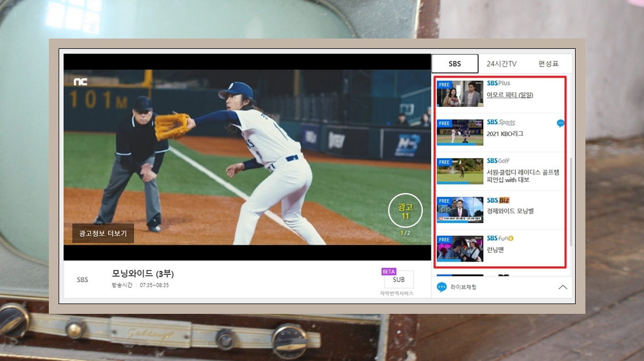
Task: Switch to the 24시간TV tab
Action: tap(502, 64)
